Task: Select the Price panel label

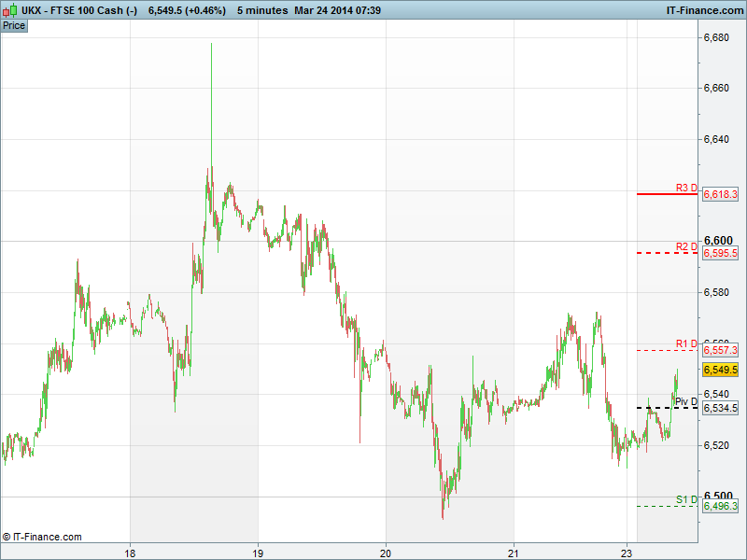Action: [14, 25]
